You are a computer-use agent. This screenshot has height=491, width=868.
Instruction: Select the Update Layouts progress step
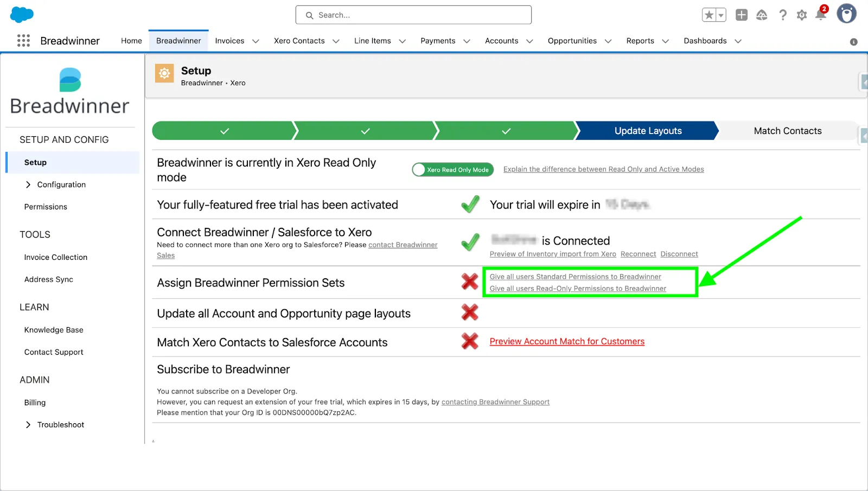pos(648,131)
